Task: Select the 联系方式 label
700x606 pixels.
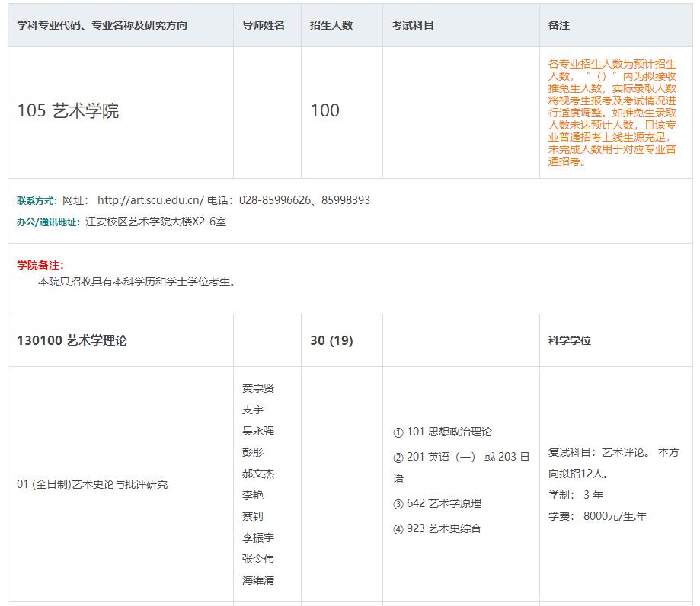Action: (37, 200)
